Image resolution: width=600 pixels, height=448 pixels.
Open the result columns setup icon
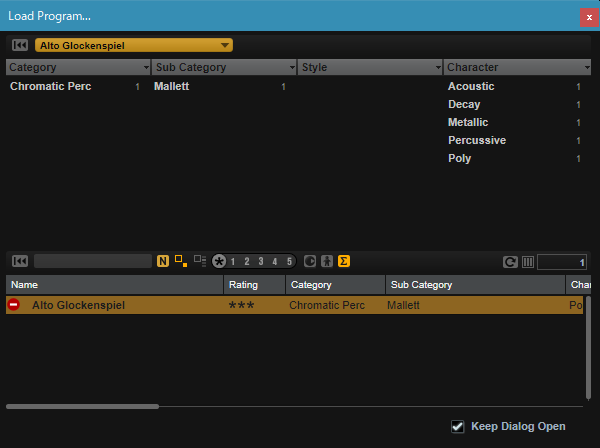click(x=528, y=262)
